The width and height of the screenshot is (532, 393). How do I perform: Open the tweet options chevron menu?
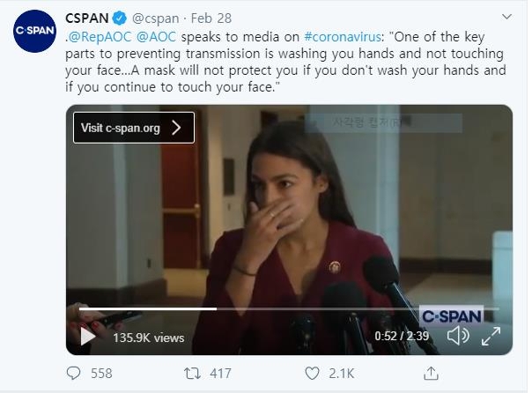point(506,19)
